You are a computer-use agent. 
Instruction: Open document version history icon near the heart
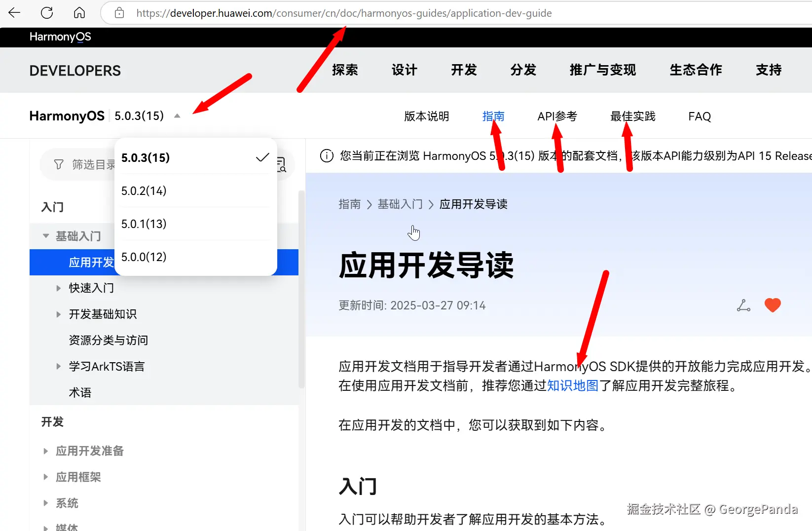743,305
